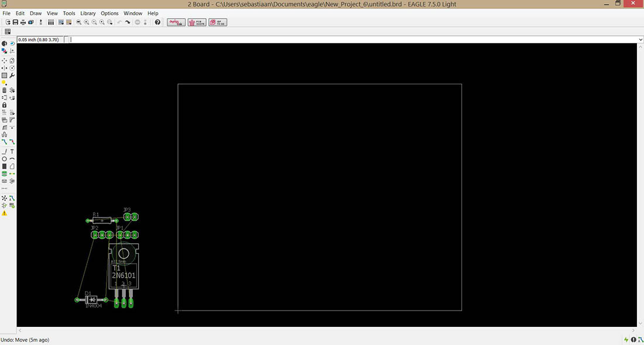This screenshot has width=644, height=345.
Task: Select the Delete trash can tool
Action: point(4,90)
